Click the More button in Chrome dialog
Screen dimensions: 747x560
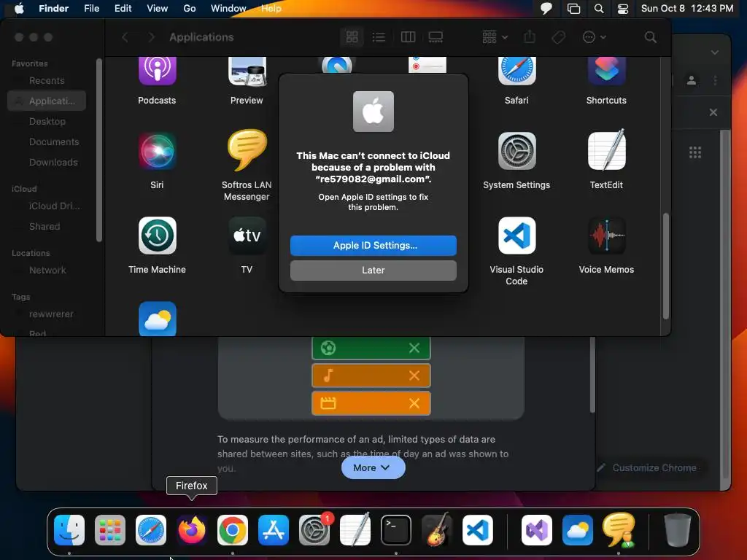373,467
